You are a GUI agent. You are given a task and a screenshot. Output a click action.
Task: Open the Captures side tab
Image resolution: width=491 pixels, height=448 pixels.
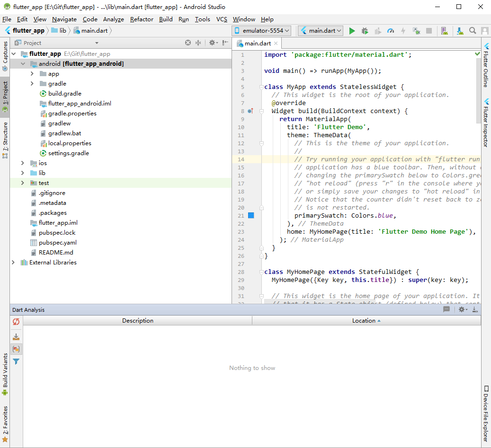click(5, 56)
